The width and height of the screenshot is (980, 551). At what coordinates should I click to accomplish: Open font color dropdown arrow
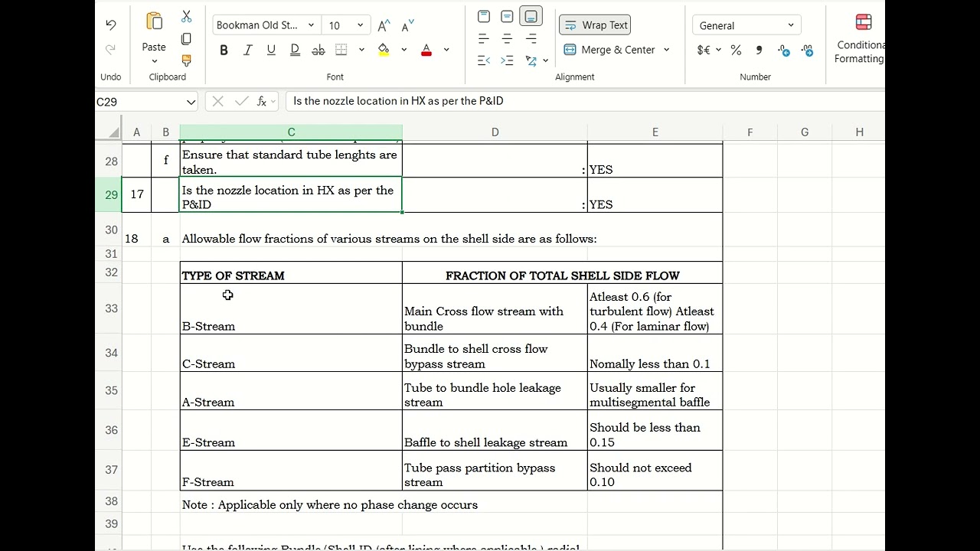tap(446, 50)
